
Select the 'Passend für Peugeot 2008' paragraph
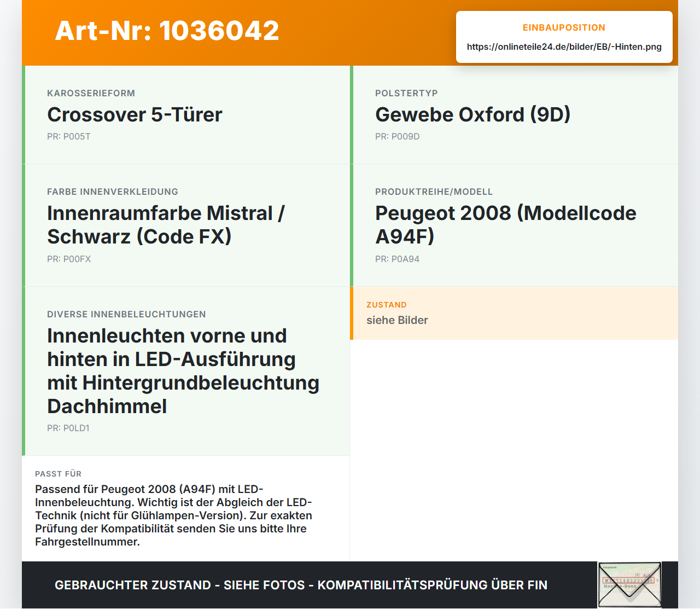click(x=174, y=515)
